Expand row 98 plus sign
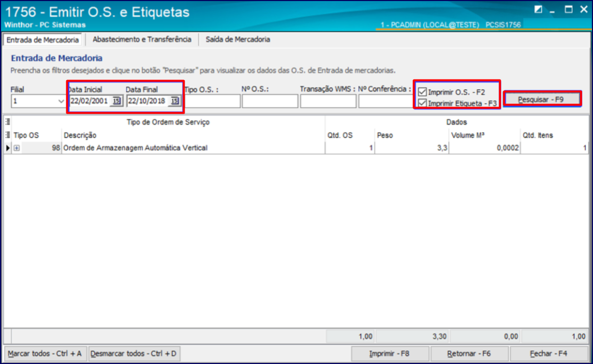The image size is (593, 364). pyautogui.click(x=17, y=148)
